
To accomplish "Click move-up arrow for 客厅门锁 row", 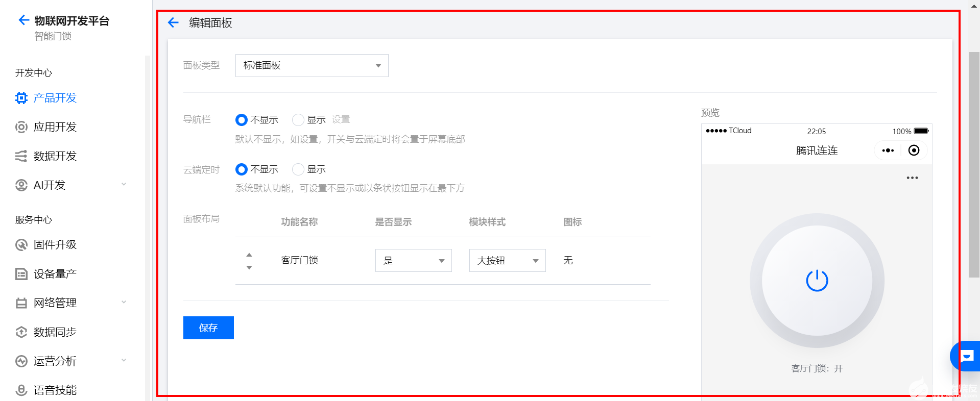I will pyautogui.click(x=249, y=255).
